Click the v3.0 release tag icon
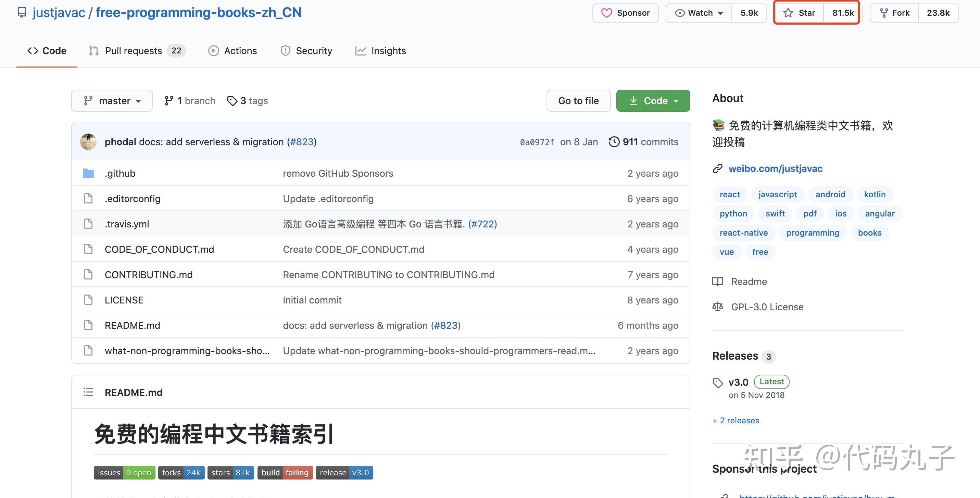This screenshot has height=498, width=980. (x=717, y=382)
